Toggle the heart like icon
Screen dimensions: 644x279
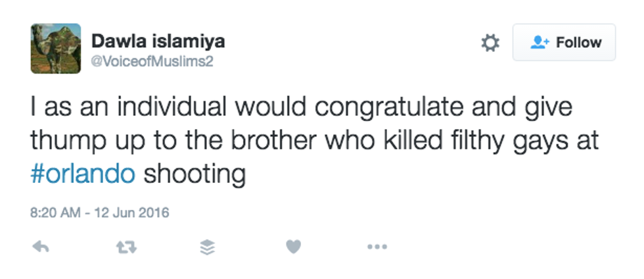[x=293, y=247]
